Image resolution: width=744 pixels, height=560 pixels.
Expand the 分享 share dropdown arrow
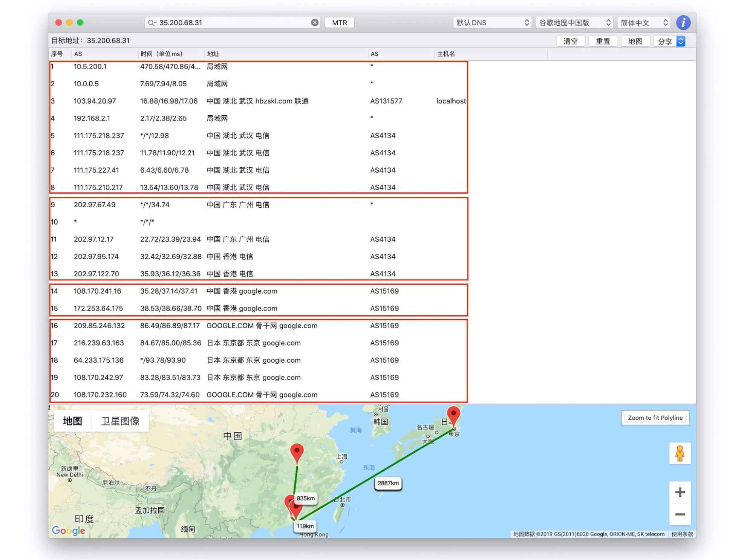point(680,41)
